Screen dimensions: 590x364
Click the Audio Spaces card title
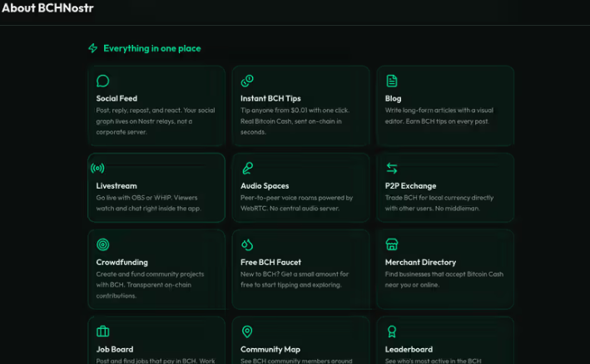(265, 186)
